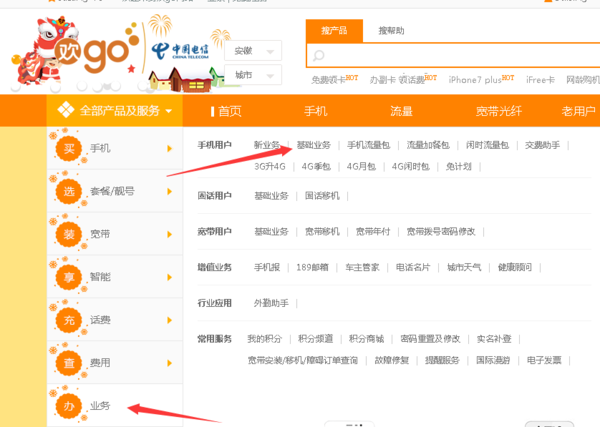600x427 pixels.
Task: Click the China Telecom logo
Action: [180, 51]
